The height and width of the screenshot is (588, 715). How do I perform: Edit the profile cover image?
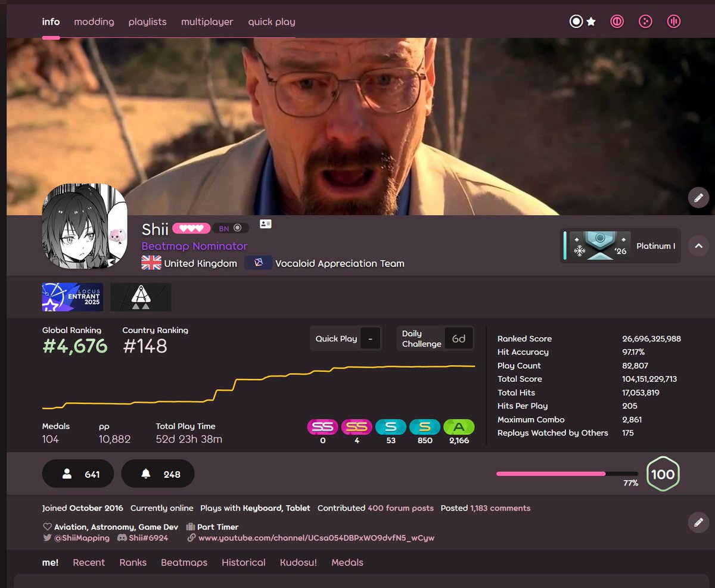698,197
